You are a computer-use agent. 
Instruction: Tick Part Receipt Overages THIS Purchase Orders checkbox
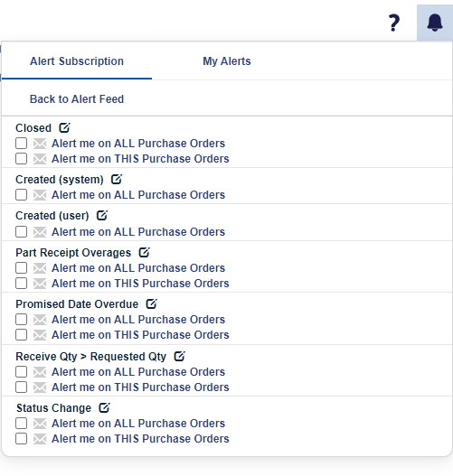[x=22, y=284]
